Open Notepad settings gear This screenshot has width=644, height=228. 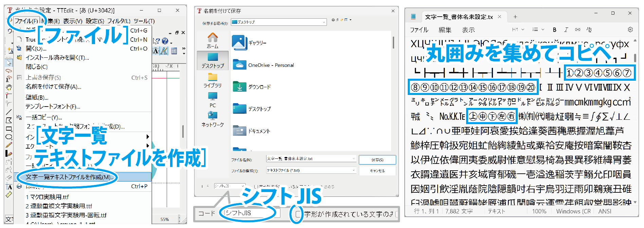click(630, 30)
